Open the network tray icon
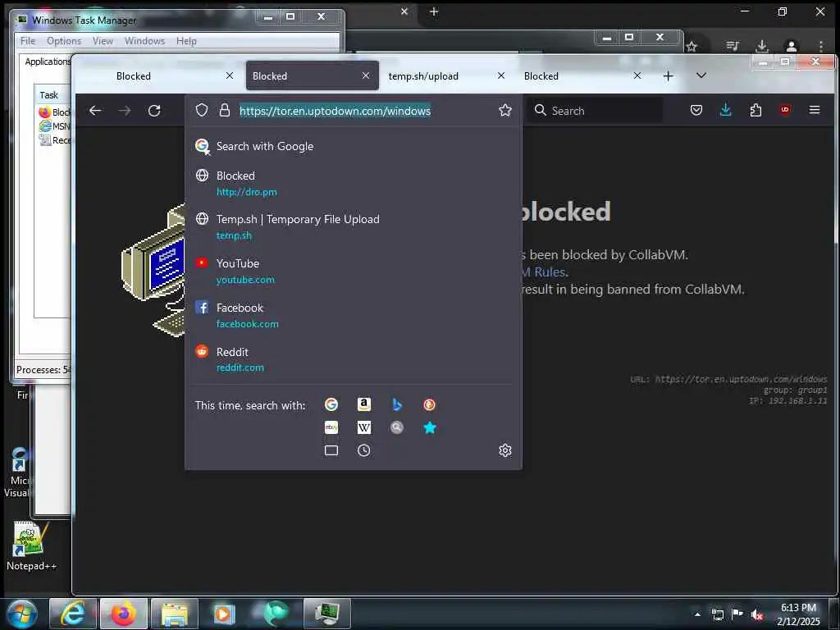The width and height of the screenshot is (840, 630). click(717, 614)
